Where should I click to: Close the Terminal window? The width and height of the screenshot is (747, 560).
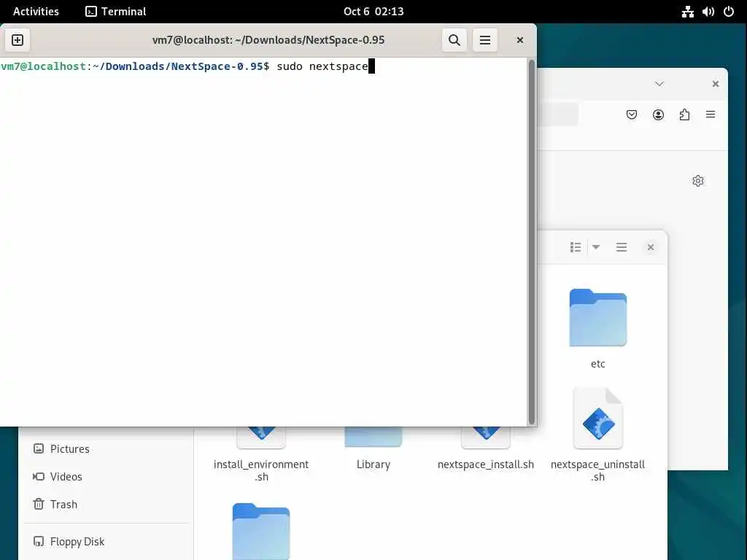click(x=519, y=40)
